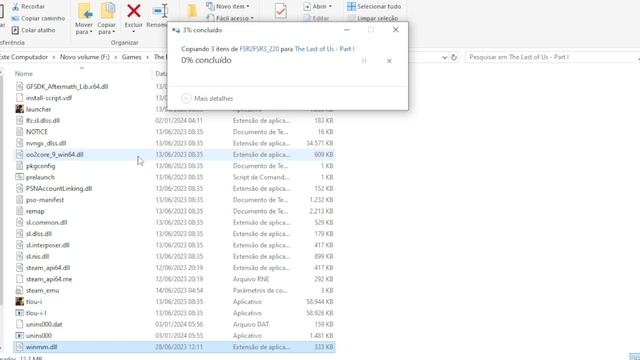Select the install-script.vdf file
The image size is (640, 360).
click(x=49, y=98)
